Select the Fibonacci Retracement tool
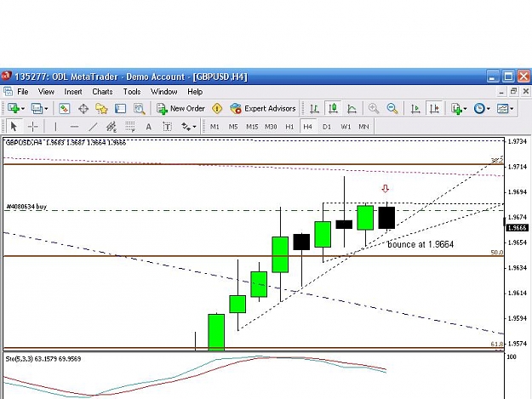The width and height of the screenshot is (532, 399). pos(130,127)
